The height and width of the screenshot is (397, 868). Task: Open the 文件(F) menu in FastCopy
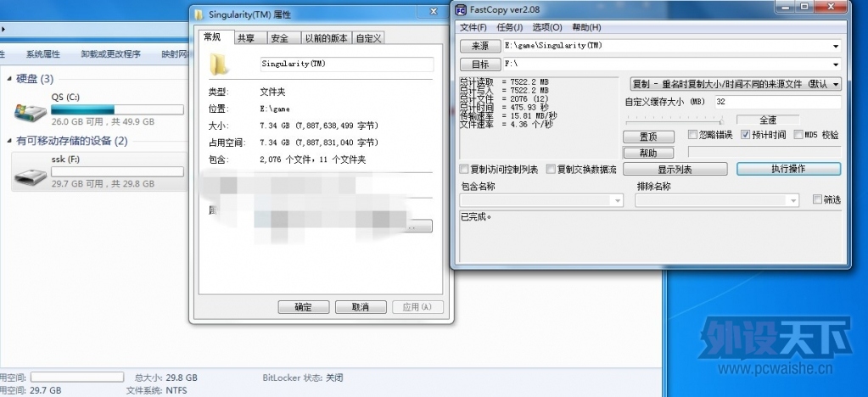click(473, 27)
